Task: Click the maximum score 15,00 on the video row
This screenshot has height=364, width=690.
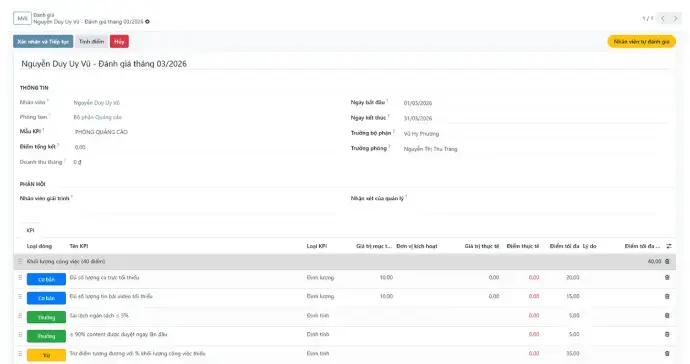Action: pos(573,297)
